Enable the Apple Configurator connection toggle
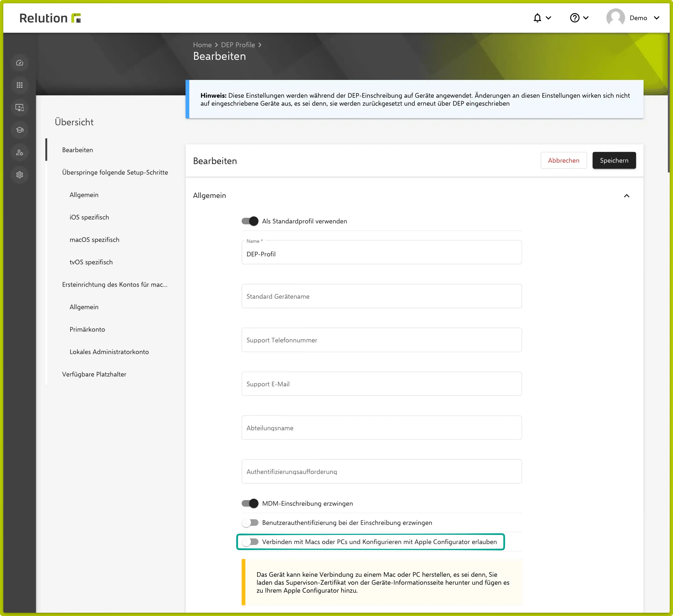 250,541
